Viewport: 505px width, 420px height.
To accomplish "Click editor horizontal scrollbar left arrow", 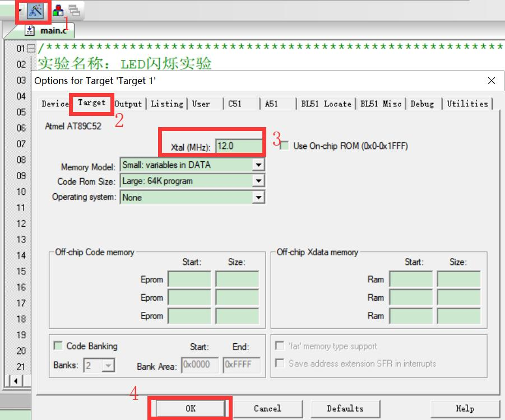I will (x=16, y=381).
